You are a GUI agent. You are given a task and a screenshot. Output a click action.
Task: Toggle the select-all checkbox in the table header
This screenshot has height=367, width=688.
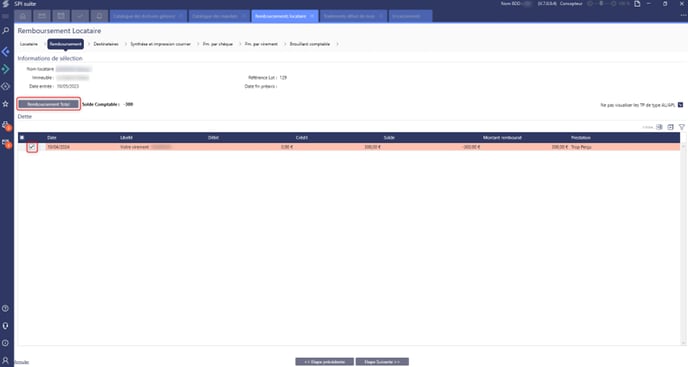(22, 137)
